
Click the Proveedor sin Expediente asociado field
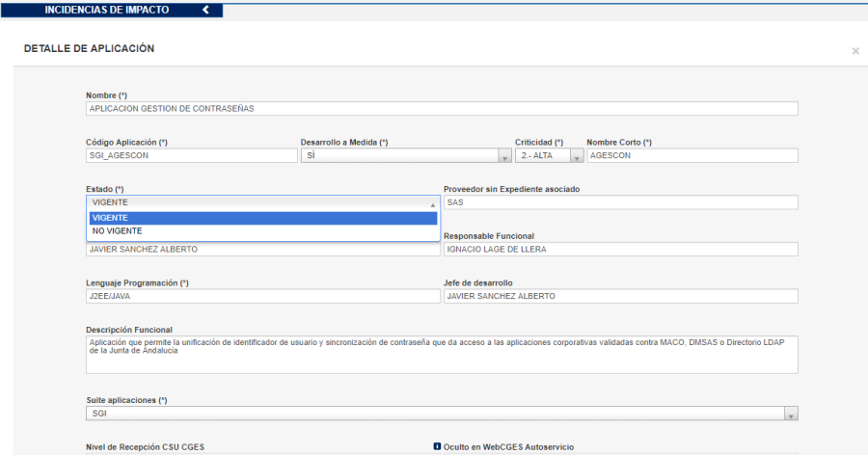(620, 202)
